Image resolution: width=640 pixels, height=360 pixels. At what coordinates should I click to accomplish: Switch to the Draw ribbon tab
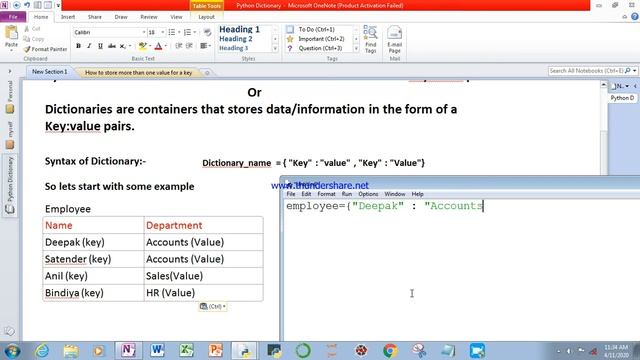[121, 17]
